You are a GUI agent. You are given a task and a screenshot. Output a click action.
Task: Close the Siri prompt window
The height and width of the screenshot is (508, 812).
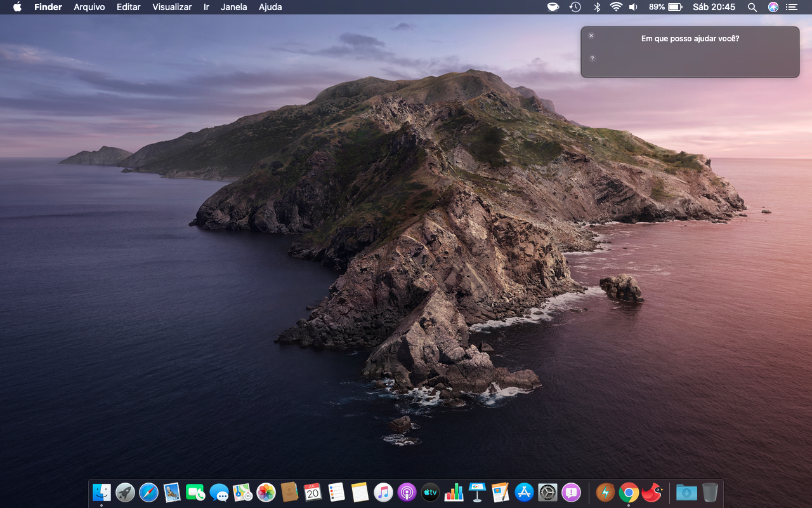(591, 36)
